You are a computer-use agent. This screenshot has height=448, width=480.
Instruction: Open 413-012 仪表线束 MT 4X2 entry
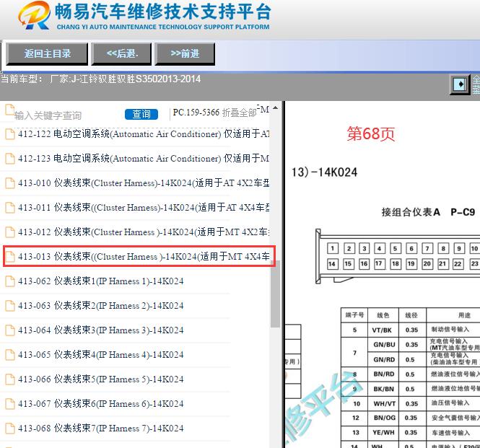tap(144, 232)
